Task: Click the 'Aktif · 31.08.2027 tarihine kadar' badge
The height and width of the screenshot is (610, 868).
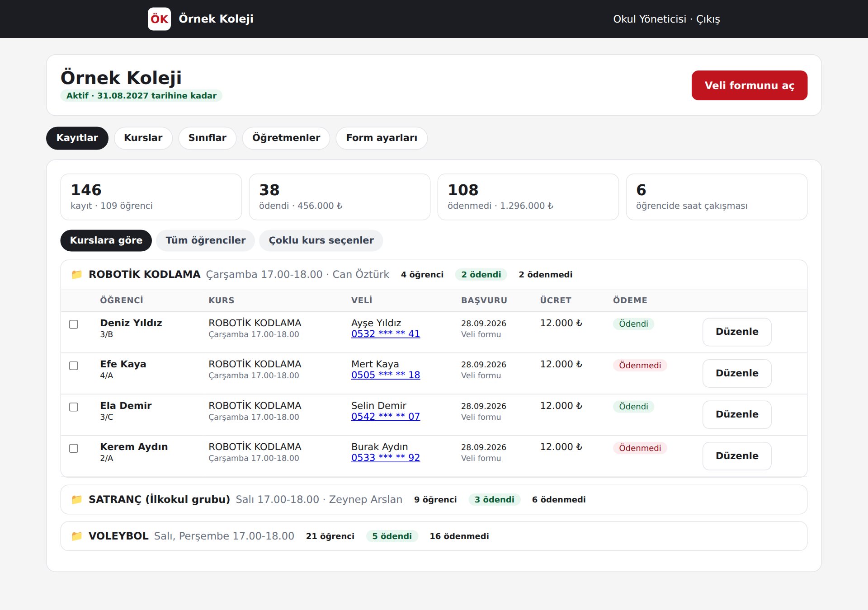Action: (142, 96)
